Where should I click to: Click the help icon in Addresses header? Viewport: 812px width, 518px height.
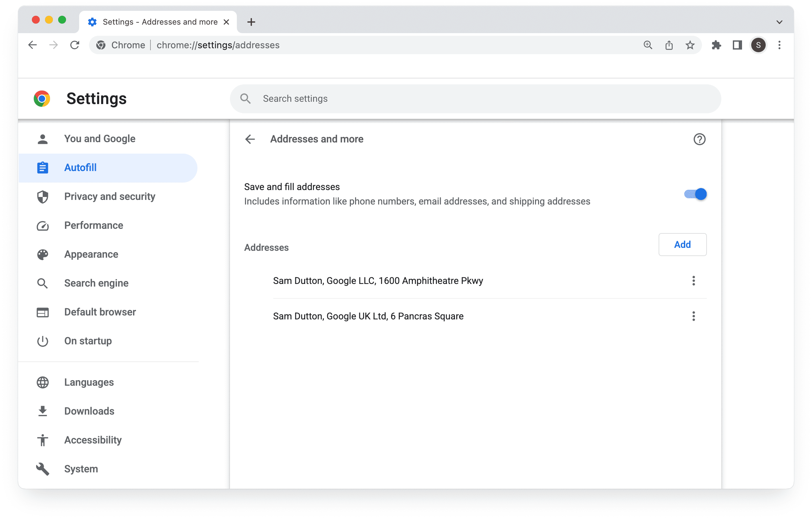point(699,140)
